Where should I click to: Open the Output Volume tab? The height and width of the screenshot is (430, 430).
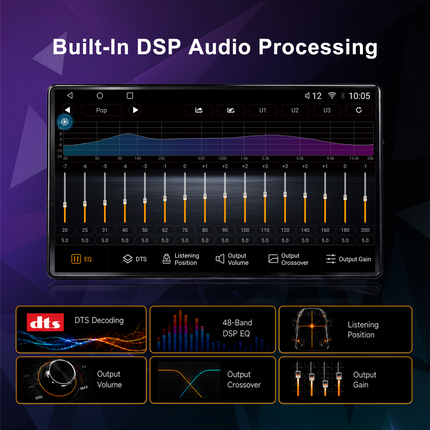pyautogui.click(x=232, y=259)
